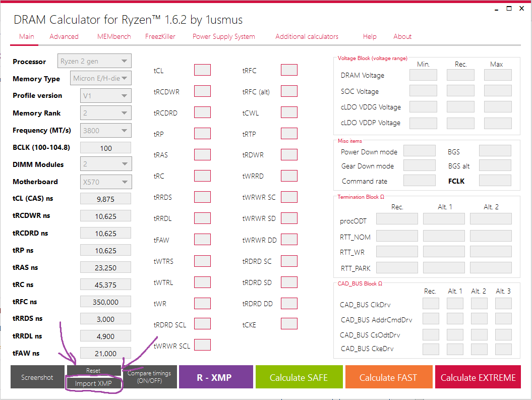This screenshot has width=532, height=400.
Task: Click the RTT_PARK Alt. 2 field
Action: tap(491, 268)
